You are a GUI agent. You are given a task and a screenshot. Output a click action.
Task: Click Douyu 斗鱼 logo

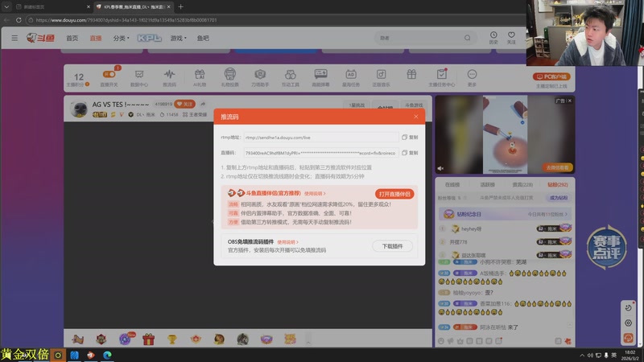[x=41, y=38]
